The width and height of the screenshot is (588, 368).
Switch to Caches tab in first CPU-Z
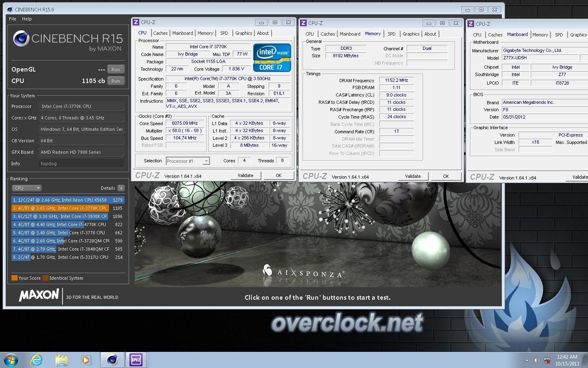(160, 33)
